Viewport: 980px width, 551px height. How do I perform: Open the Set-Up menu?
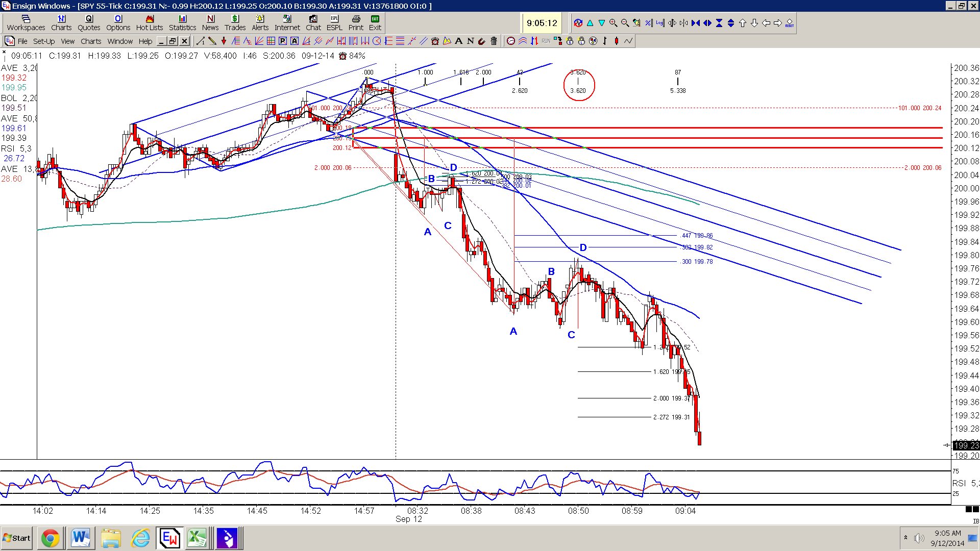(x=44, y=41)
